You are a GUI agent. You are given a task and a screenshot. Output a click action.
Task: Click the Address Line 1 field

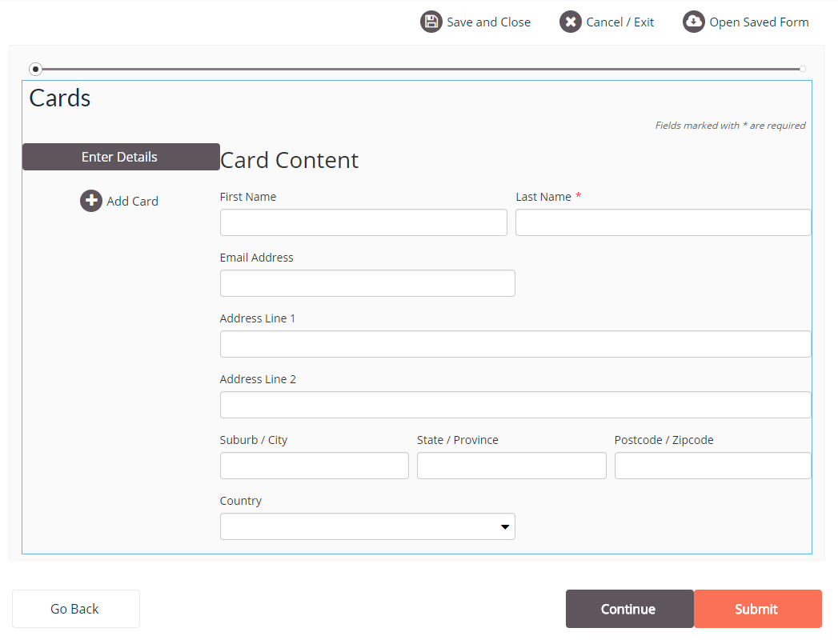515,344
